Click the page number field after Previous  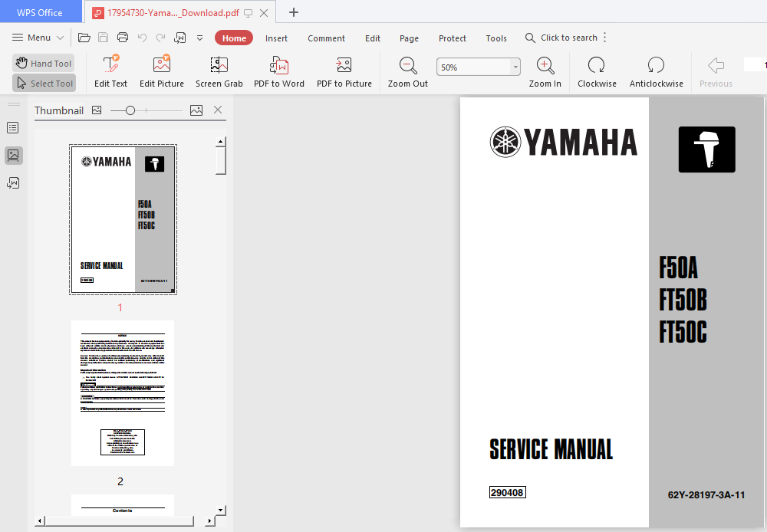755,64
